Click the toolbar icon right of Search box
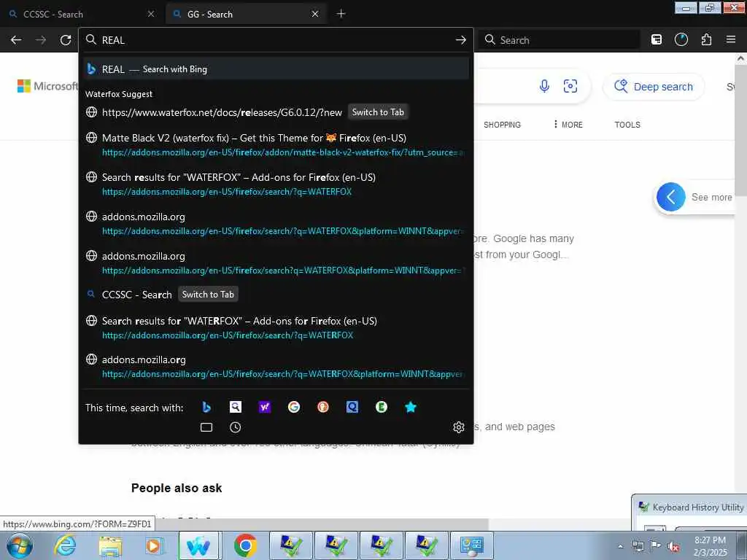 [657, 40]
